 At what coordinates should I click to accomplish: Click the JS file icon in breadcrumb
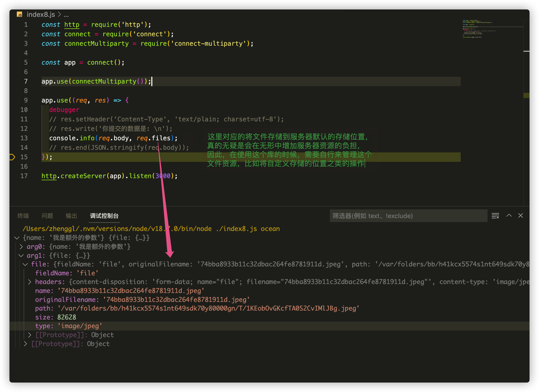point(20,14)
